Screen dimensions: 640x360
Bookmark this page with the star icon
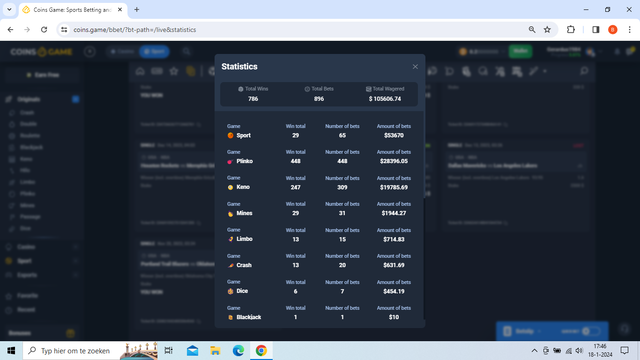click(547, 29)
